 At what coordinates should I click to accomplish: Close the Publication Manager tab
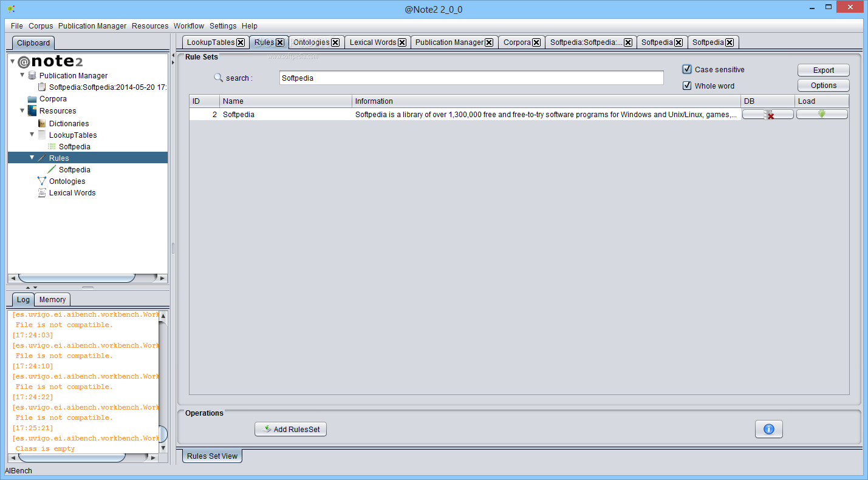[489, 42]
